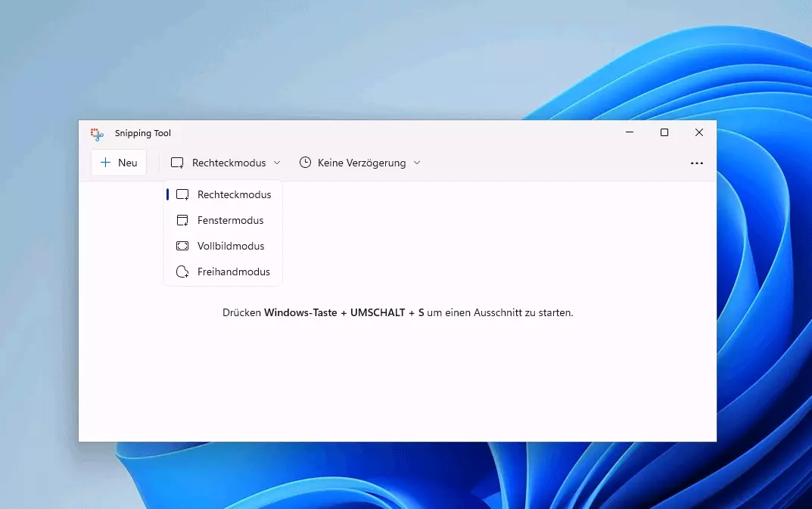
Task: Minimize the Snipping Tool window
Action: coord(630,133)
